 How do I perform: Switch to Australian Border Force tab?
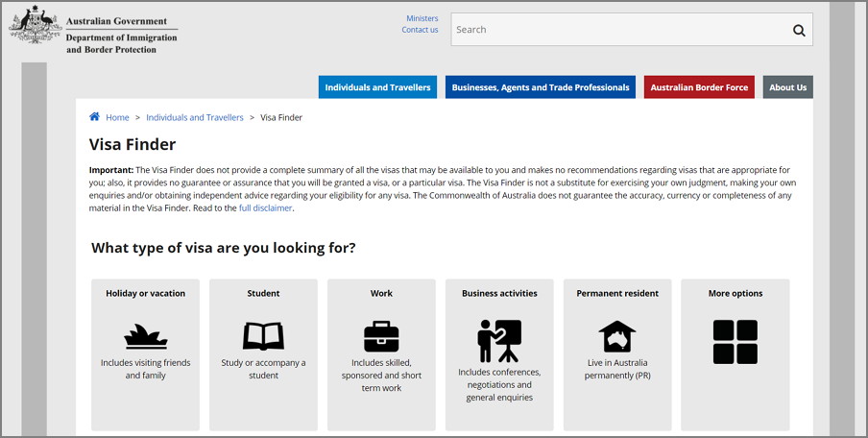coord(699,87)
